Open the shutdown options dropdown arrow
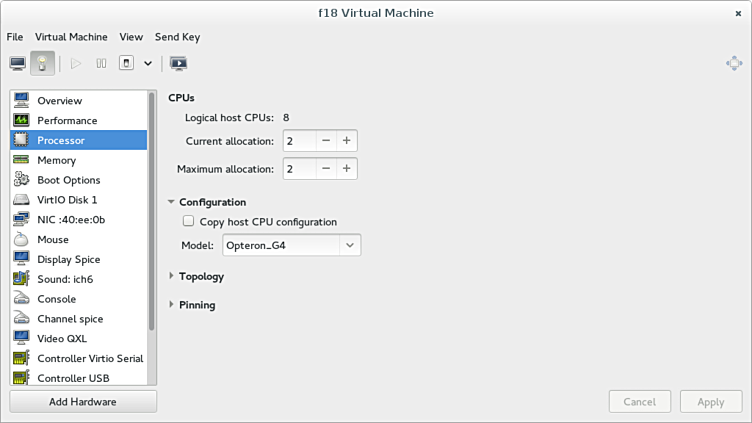This screenshot has height=423, width=752. click(x=148, y=63)
